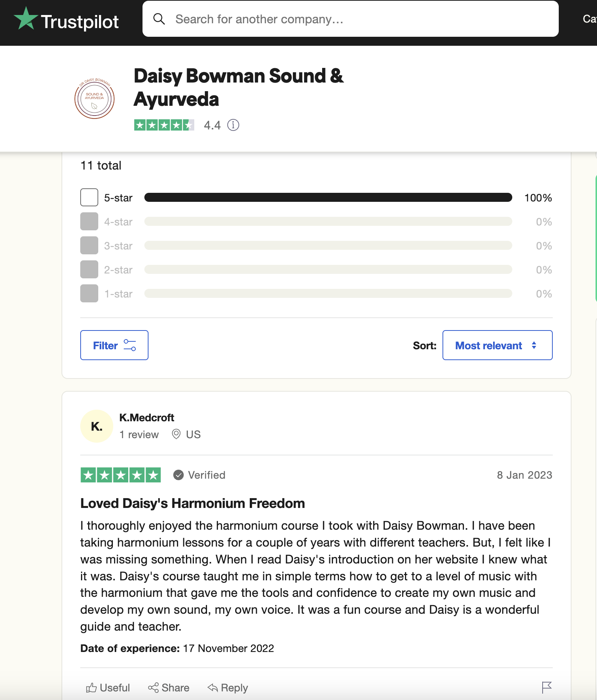Open the rating info circle icon

(x=233, y=125)
